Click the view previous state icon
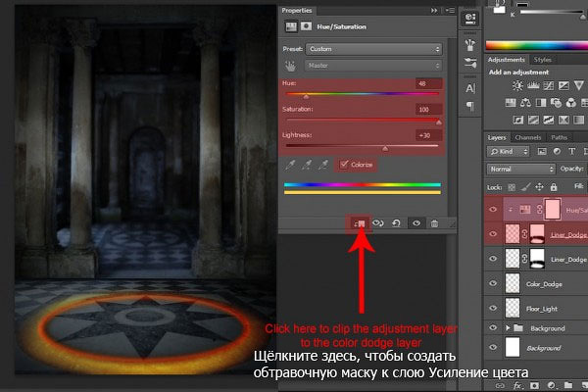Image resolution: width=588 pixels, height=392 pixels. [377, 223]
